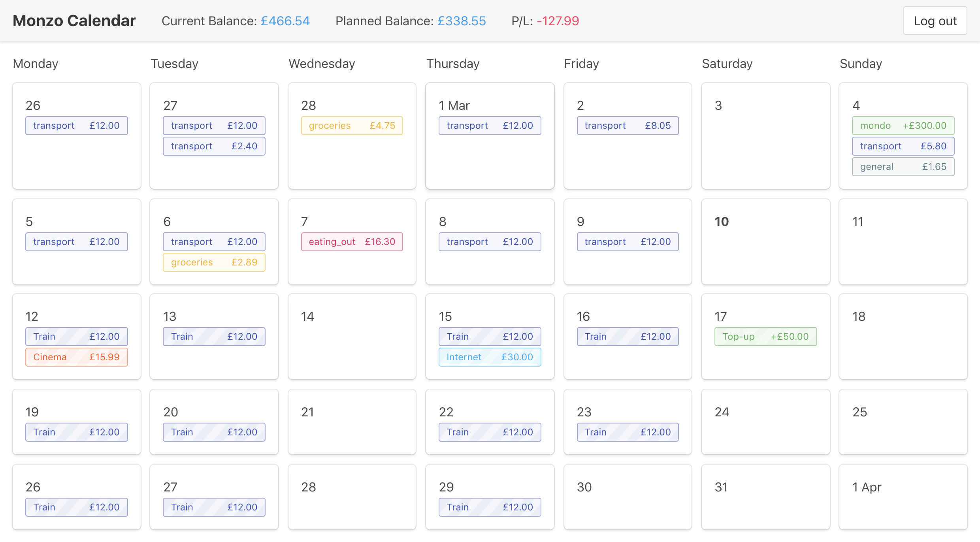This screenshot has height=542, width=980.
Task: Select the transport £8.05 transaction on March 2
Action: tap(628, 125)
